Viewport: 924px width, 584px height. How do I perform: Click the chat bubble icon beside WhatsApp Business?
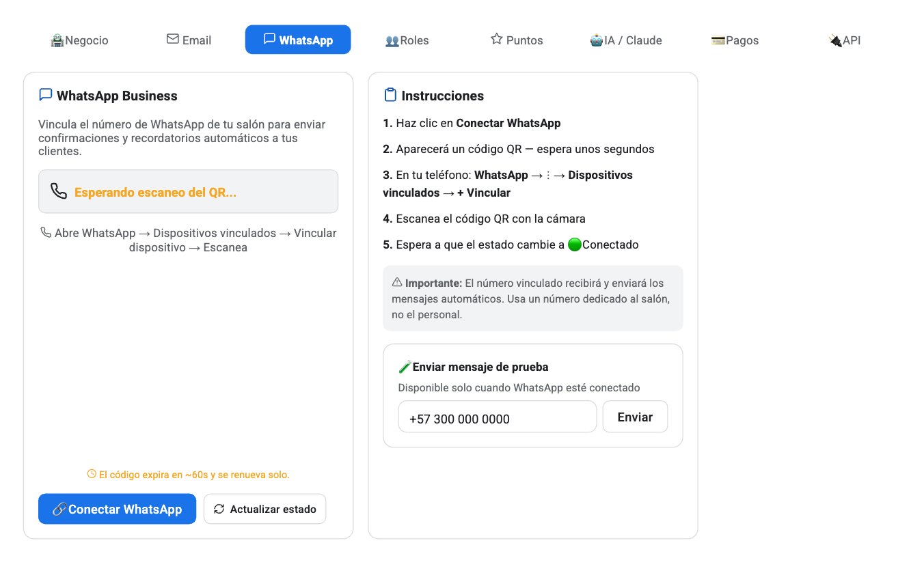coord(46,95)
